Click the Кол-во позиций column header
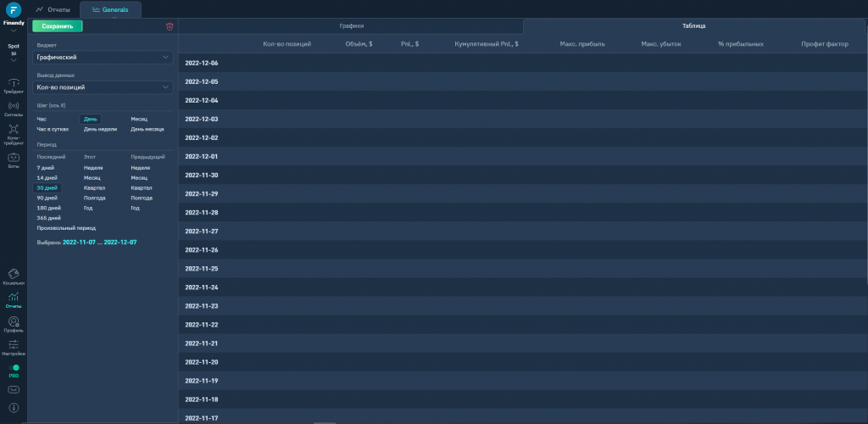 pos(287,44)
